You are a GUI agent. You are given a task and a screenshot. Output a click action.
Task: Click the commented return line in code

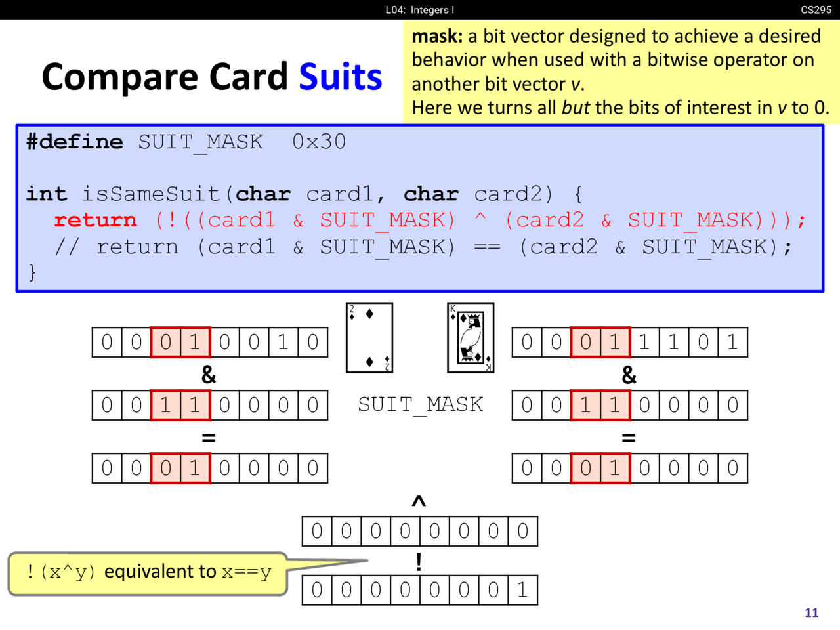(x=425, y=247)
